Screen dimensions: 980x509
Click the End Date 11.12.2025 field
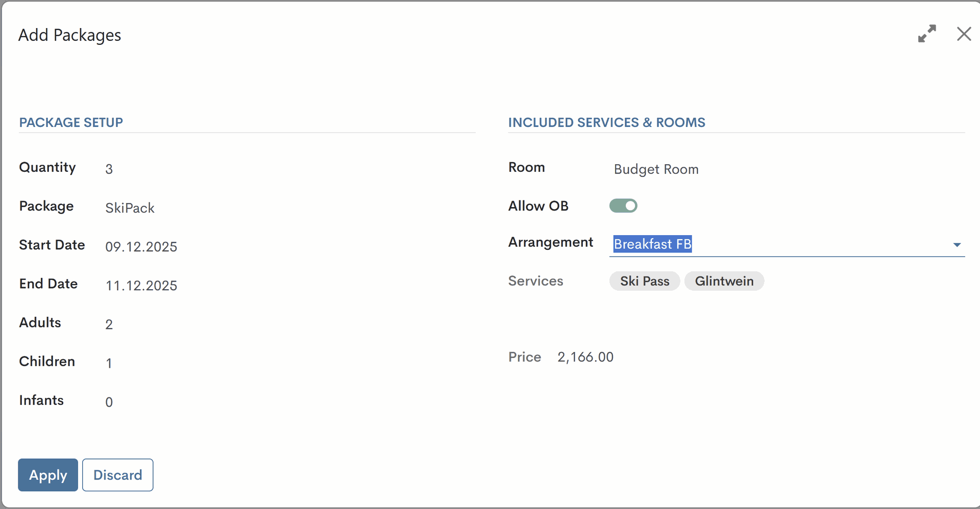point(141,286)
